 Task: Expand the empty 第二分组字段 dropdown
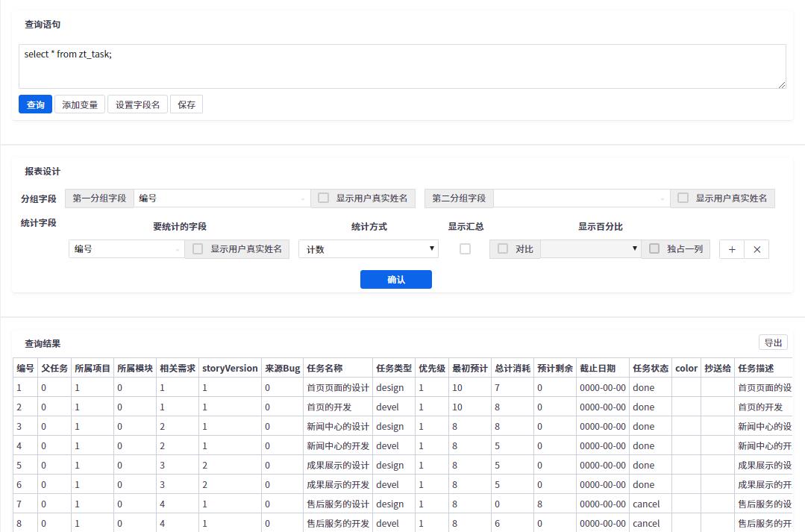pos(580,198)
